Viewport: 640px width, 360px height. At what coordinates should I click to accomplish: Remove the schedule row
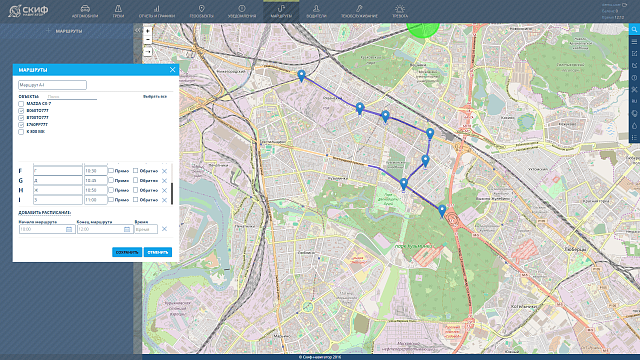pos(164,229)
